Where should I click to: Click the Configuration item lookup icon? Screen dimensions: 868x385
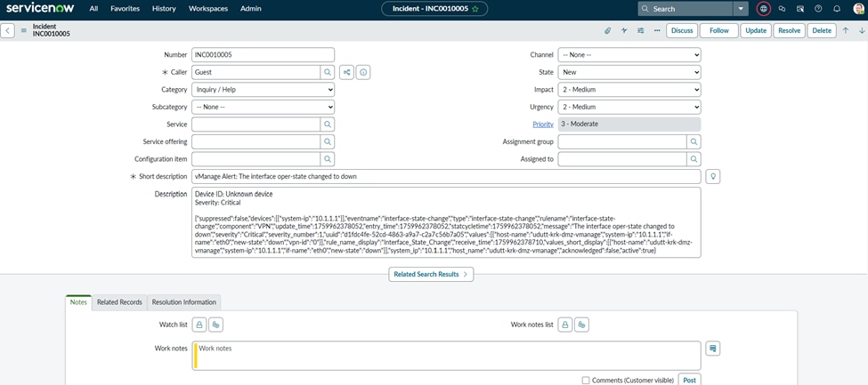(x=327, y=159)
